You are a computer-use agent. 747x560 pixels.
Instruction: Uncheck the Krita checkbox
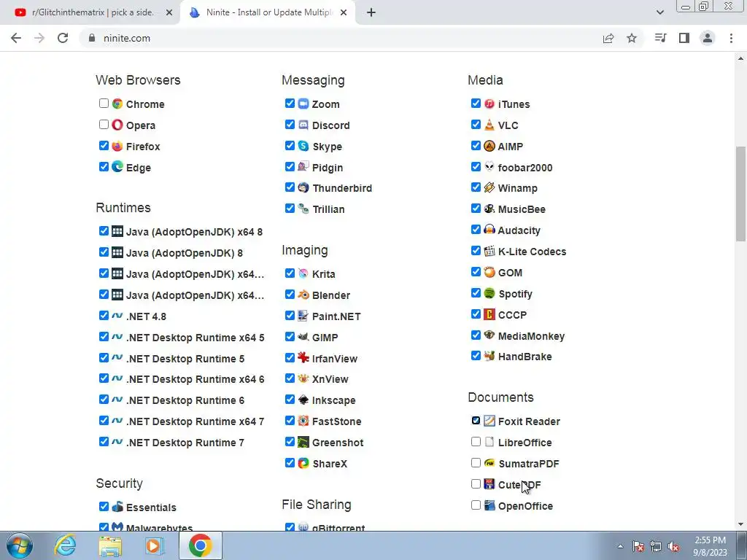coord(290,273)
